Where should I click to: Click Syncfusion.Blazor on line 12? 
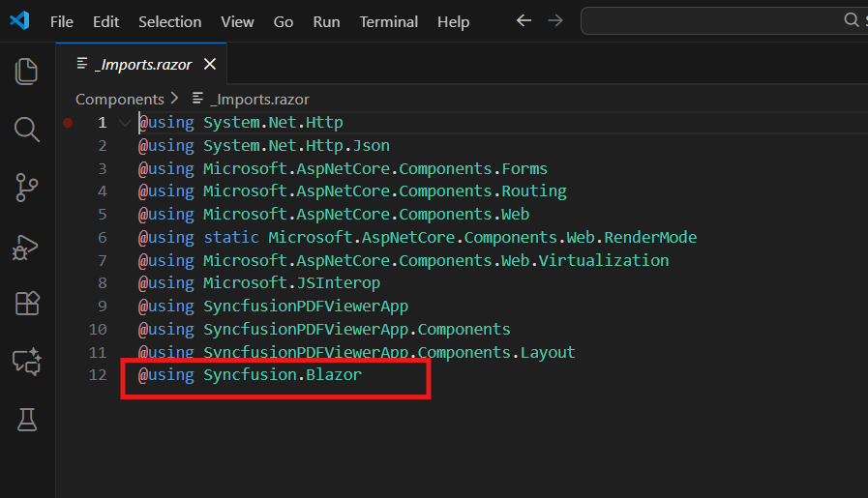coord(283,374)
